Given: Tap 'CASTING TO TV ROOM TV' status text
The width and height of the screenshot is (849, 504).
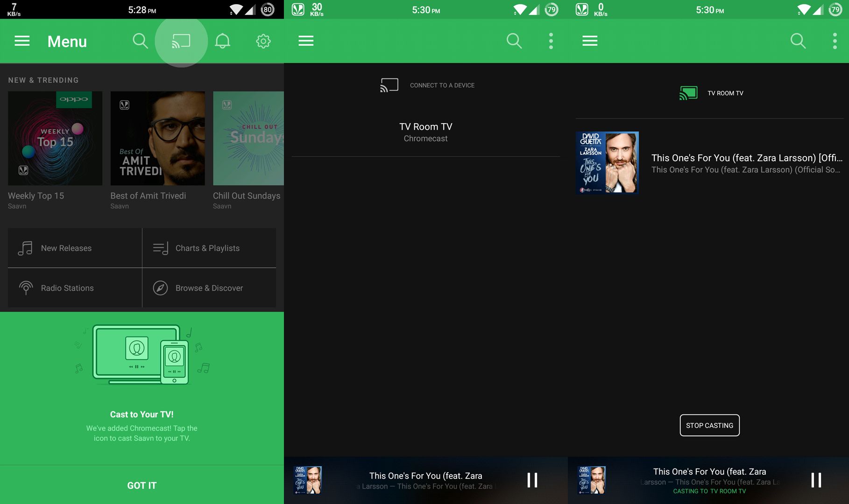Looking at the screenshot, I should [x=709, y=491].
